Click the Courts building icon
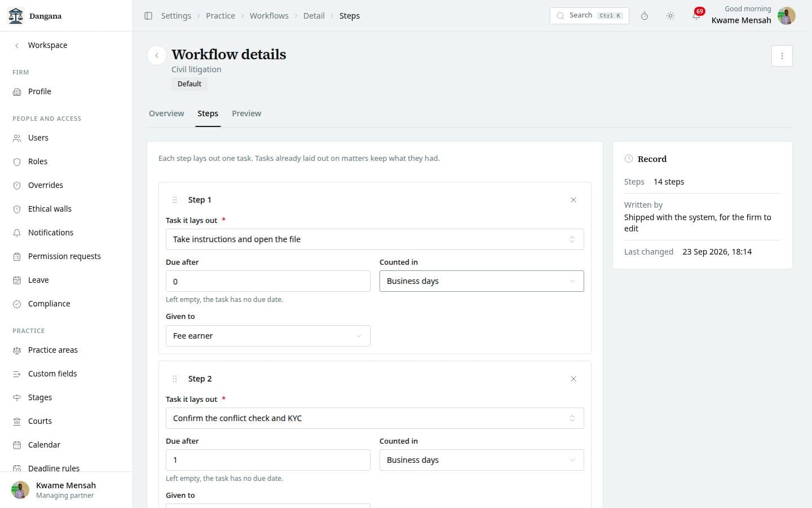The height and width of the screenshot is (508, 812). pos(17,421)
